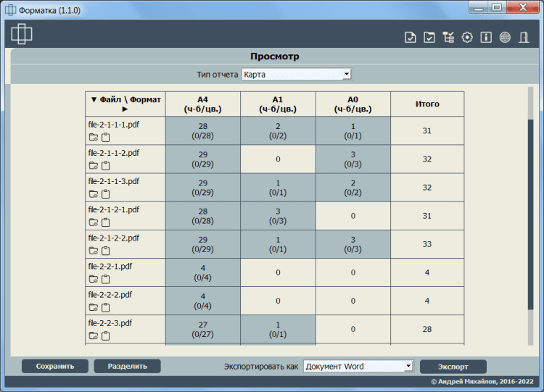Viewport: 544px width, 392px height.
Task: Open folder icon for file-2-1-1-2.pdf
Action: pos(94,165)
